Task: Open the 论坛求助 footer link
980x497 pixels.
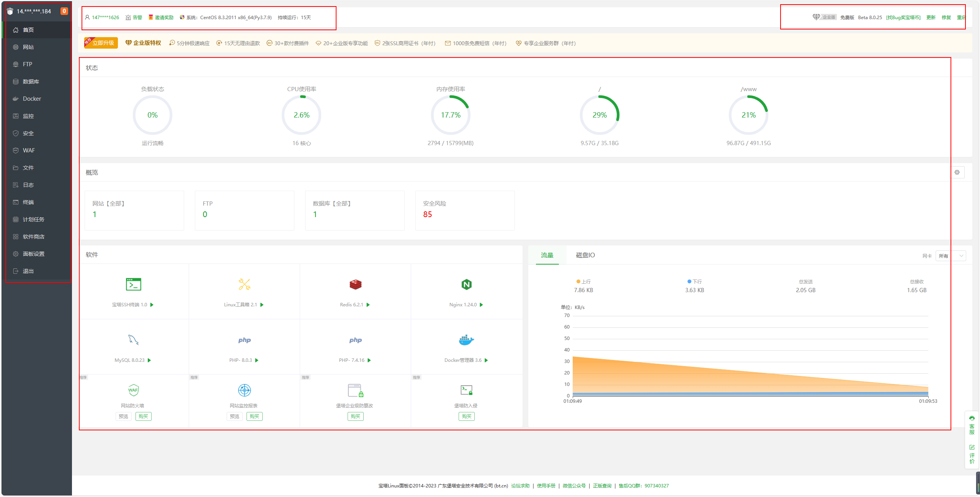Action: point(520,486)
